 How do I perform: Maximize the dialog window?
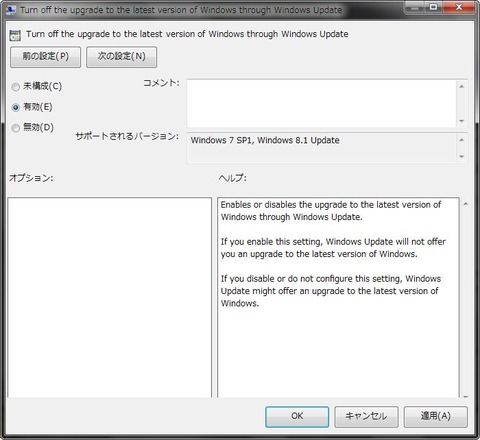(433, 7)
